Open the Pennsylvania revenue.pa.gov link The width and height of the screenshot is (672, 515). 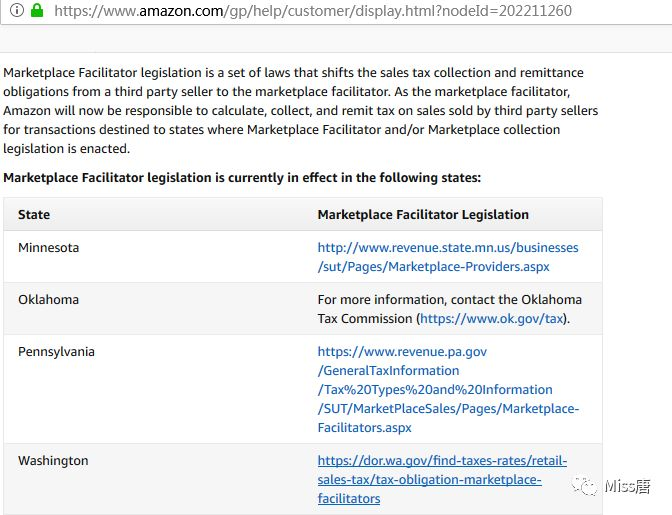[x=448, y=389]
